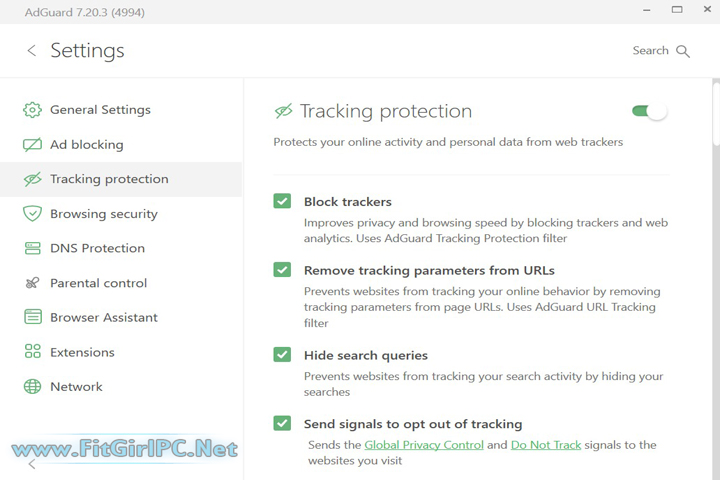Click the Network globe icon
Viewport: 720px width, 480px height.
(x=33, y=387)
